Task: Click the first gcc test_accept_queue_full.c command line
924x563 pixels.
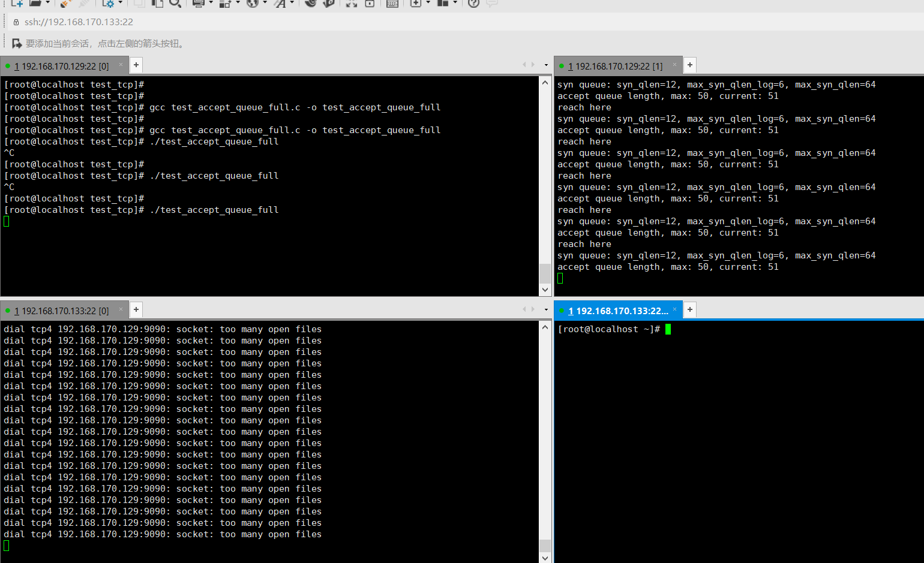Action: [x=223, y=107]
